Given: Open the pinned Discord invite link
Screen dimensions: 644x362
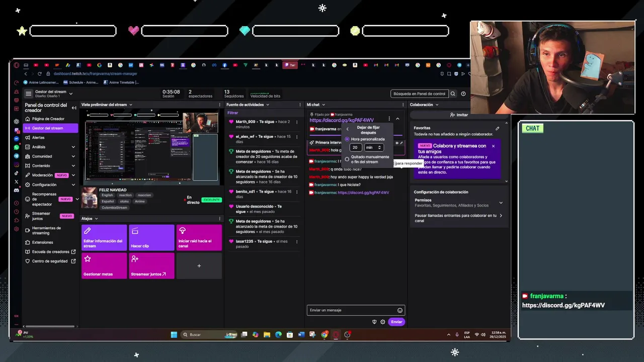Looking at the screenshot, I should tap(342, 120).
